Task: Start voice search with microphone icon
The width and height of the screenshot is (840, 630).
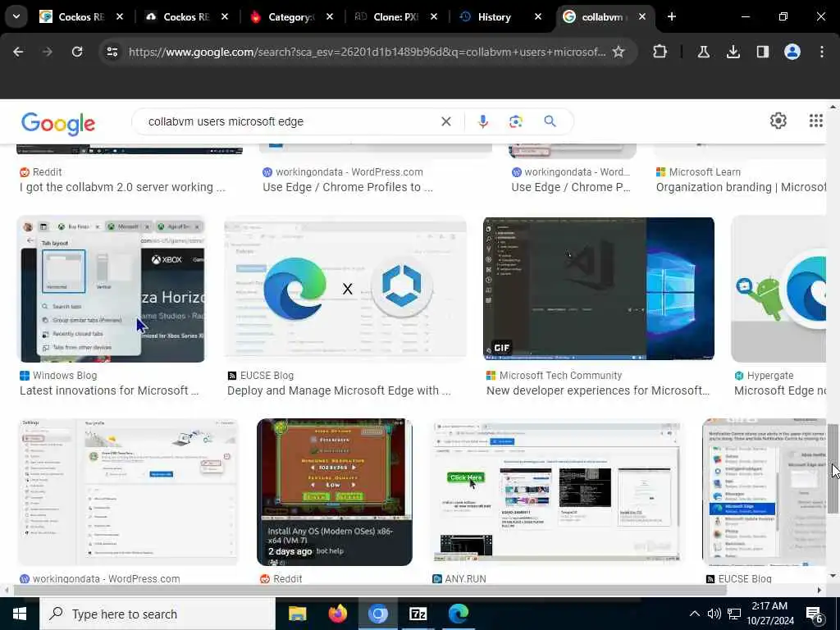Action: pyautogui.click(x=482, y=121)
